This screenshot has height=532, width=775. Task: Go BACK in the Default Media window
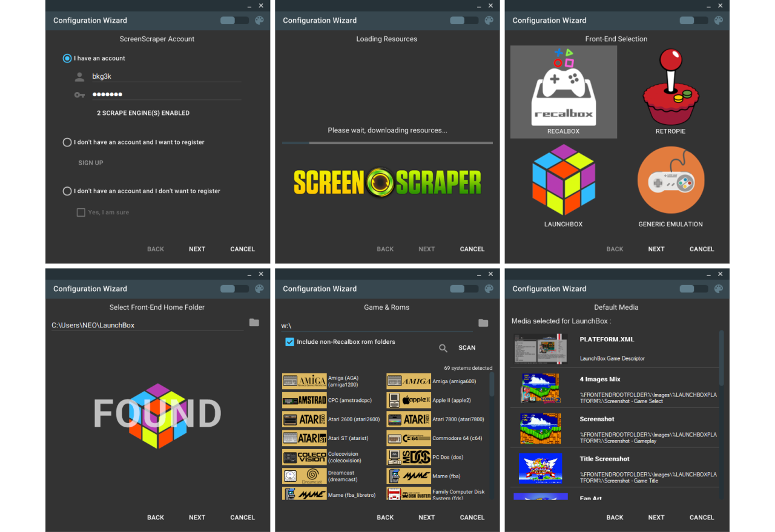point(615,517)
